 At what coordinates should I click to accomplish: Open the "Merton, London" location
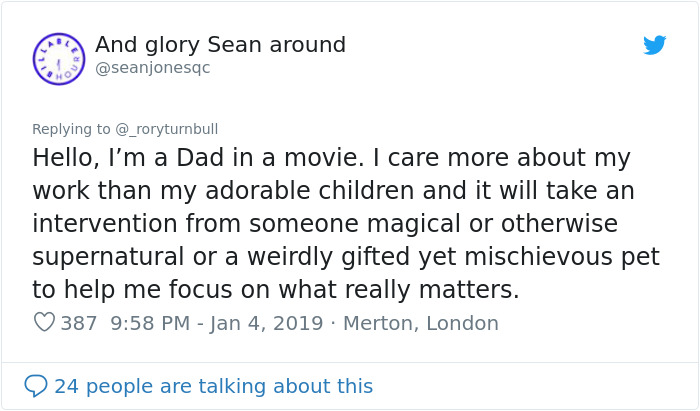point(420,323)
